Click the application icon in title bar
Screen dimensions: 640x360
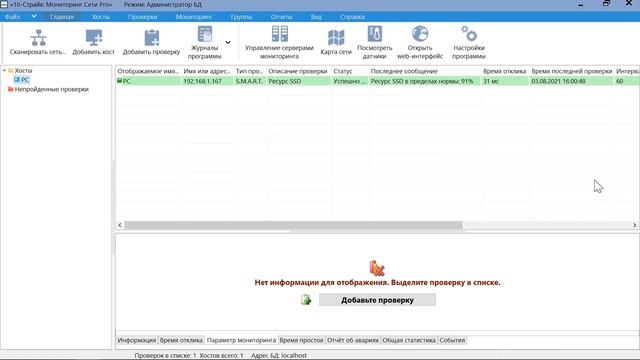(4, 4)
